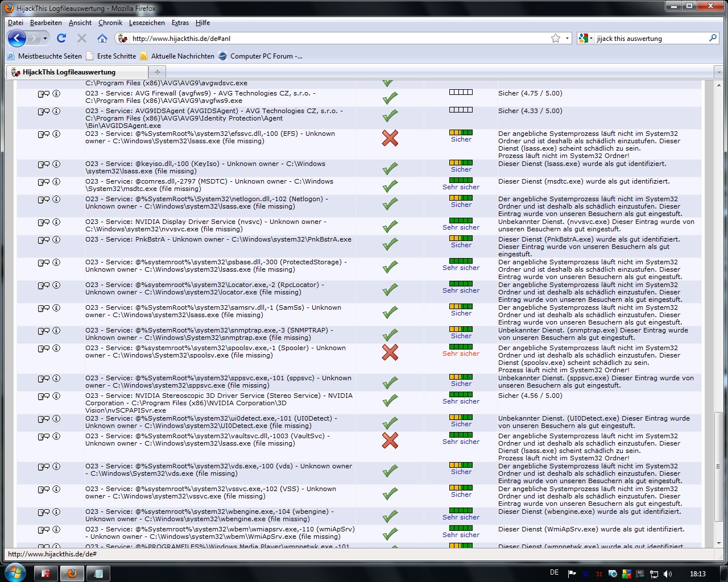
Task: Open the Extras menu
Action: click(180, 23)
